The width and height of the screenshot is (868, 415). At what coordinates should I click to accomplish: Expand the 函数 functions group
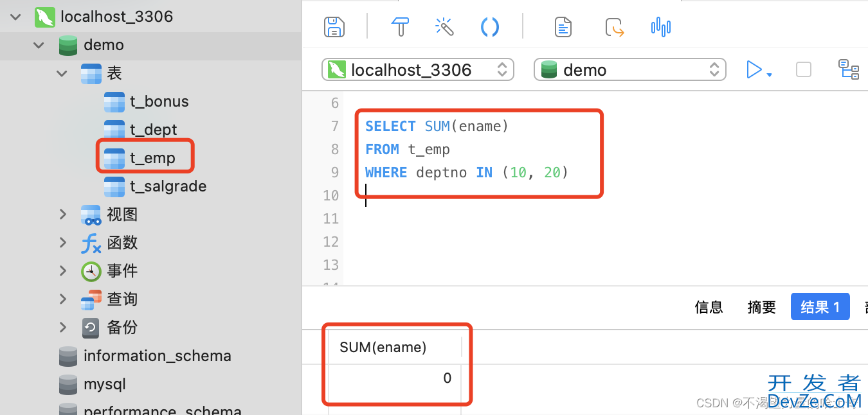click(x=63, y=243)
